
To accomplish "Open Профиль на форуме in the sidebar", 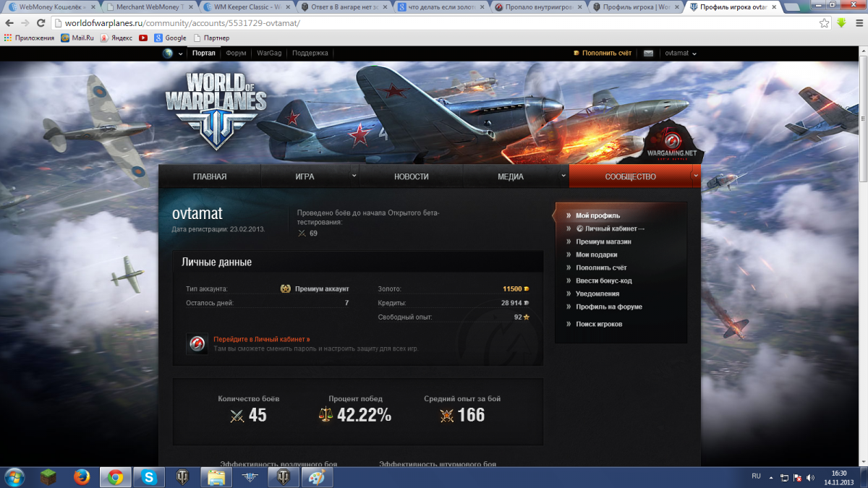I will (609, 307).
